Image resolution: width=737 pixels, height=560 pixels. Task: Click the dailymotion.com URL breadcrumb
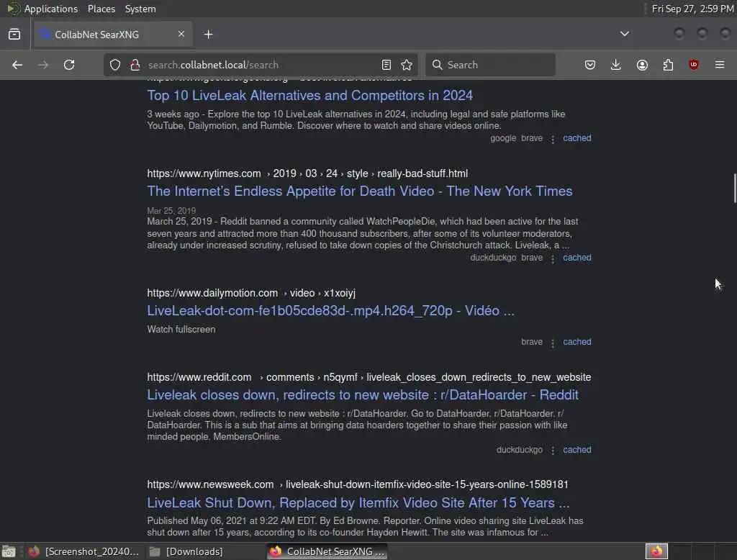click(251, 293)
